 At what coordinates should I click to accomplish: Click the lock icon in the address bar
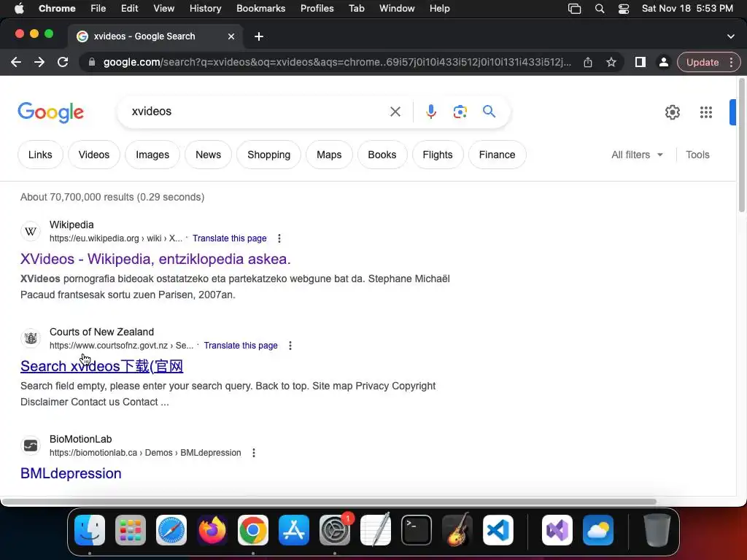[x=92, y=63]
